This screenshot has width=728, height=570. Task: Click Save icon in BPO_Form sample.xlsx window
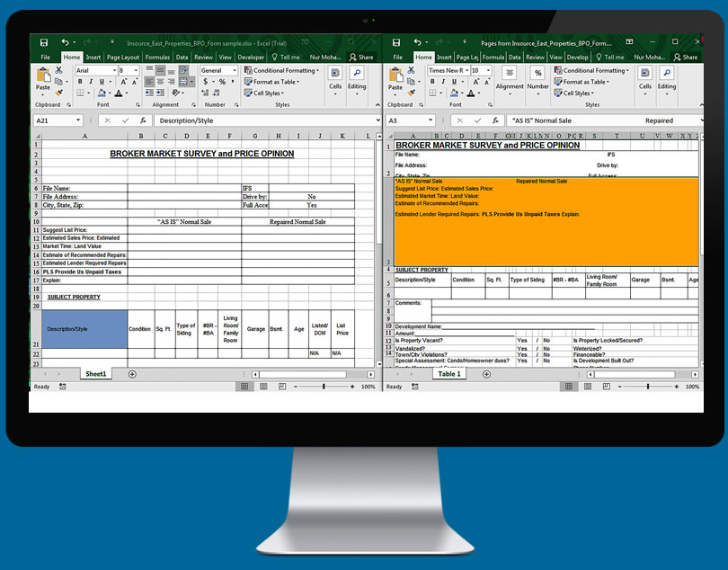44,42
